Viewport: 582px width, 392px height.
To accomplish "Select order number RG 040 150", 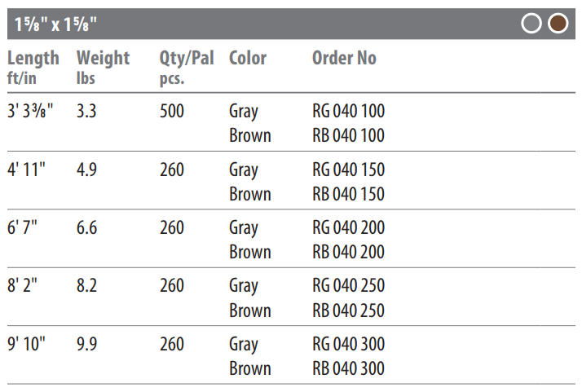I will click(x=349, y=170).
